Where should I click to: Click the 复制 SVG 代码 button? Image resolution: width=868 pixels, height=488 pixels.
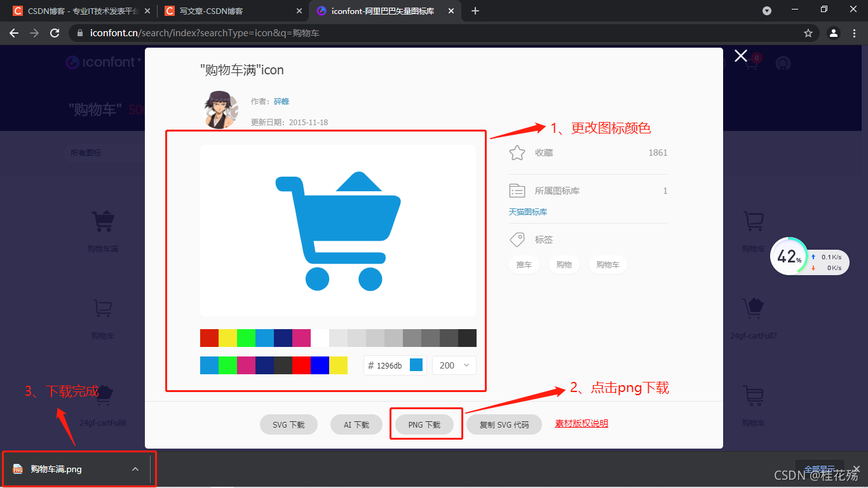504,424
